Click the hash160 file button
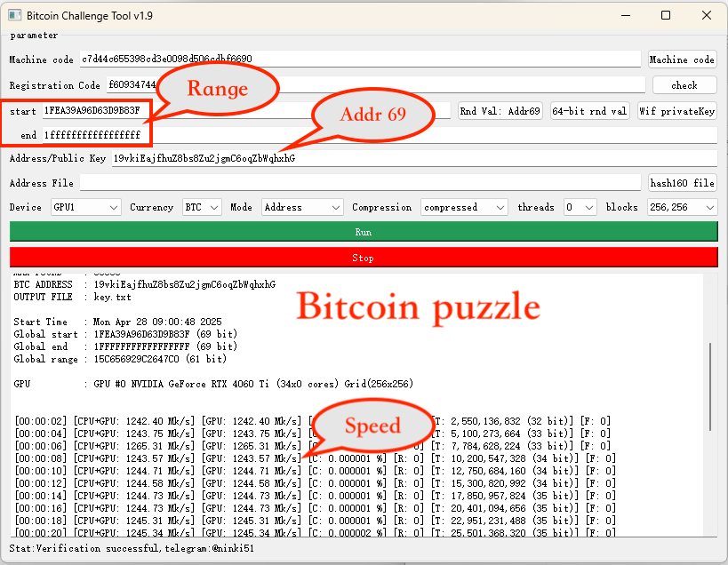Viewport: 728px width, 565px height. [682, 183]
